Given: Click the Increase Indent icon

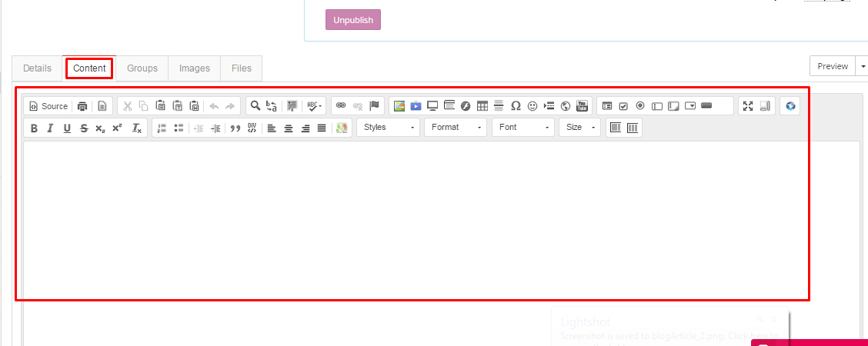Looking at the screenshot, I should 215,128.
